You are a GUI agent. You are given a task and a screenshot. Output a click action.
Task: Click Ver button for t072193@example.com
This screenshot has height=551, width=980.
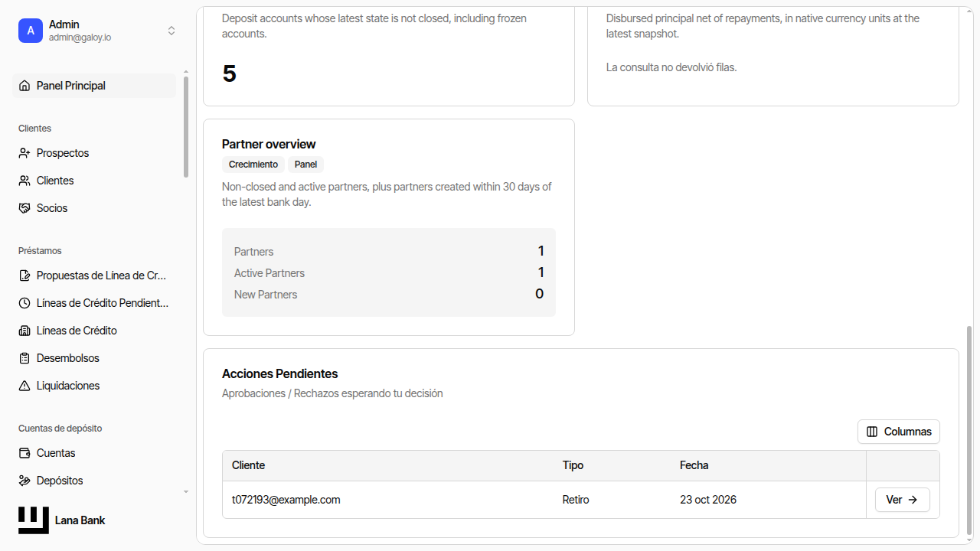point(903,500)
